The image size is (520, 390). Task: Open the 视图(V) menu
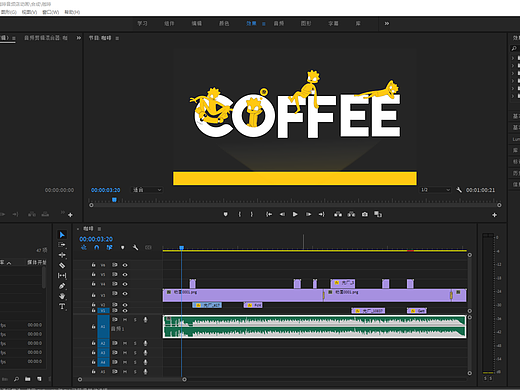29,12
